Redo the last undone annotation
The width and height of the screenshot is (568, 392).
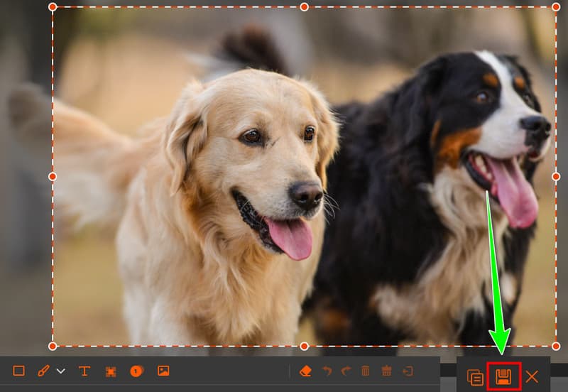[x=346, y=371]
